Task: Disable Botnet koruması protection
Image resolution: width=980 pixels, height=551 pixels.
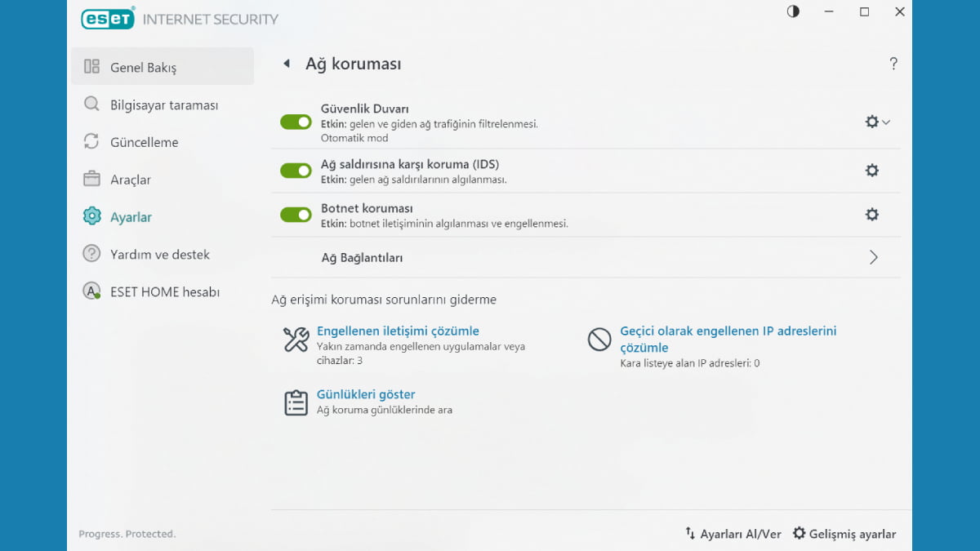Action: coord(295,214)
